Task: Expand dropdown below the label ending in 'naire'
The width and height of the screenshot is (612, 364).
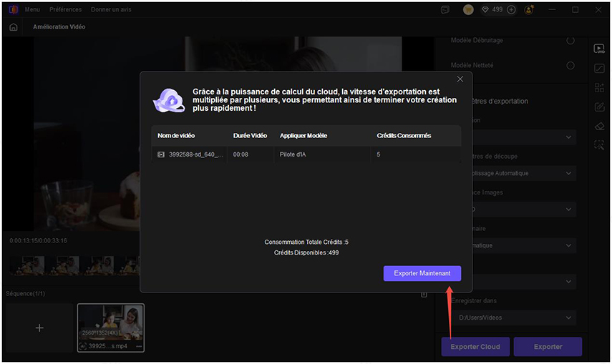Action: coord(568,245)
